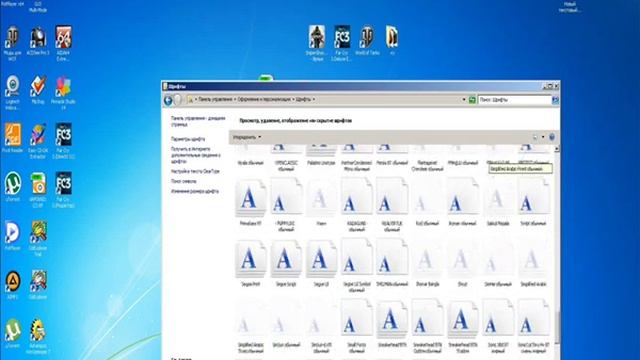Click the Панель управления breadcrumb
Image resolution: width=640 pixels, height=360 pixels.
216,99
